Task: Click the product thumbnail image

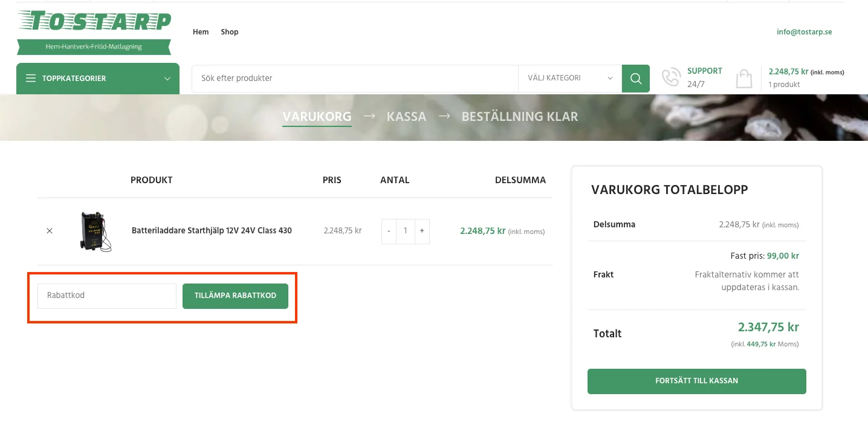Action: click(x=96, y=231)
